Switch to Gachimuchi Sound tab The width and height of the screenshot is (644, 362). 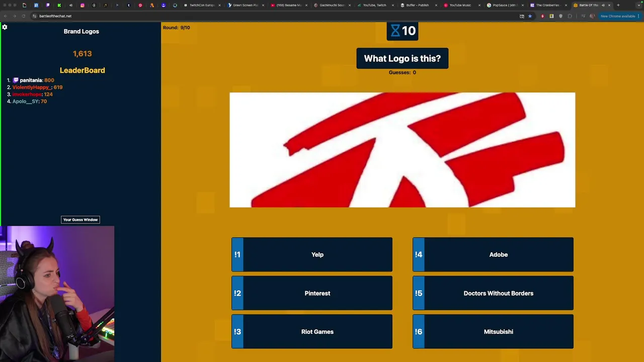coord(332,5)
